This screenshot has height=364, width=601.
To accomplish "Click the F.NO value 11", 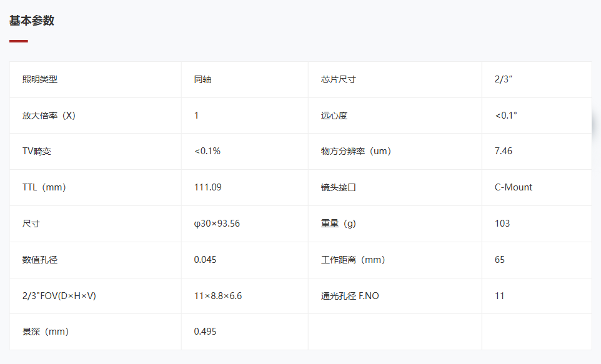I will coord(499,296).
